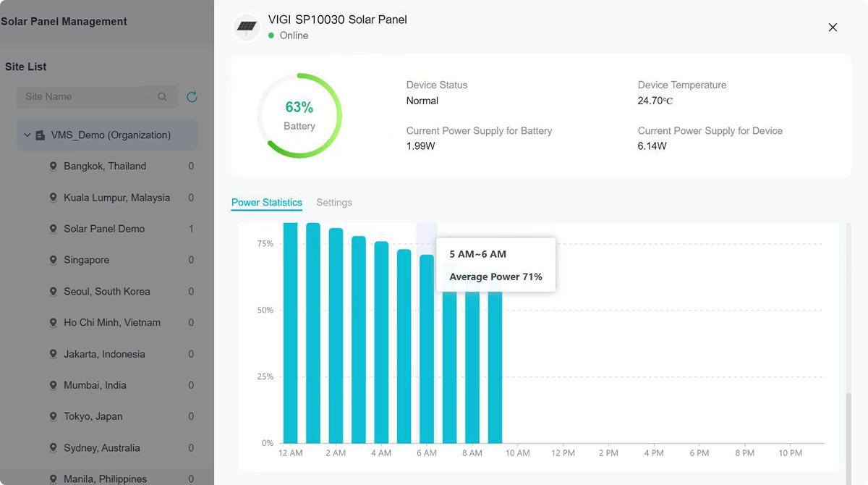Click the Solar Panel Management heading
Screen dimensions: 868x485
click(64, 22)
